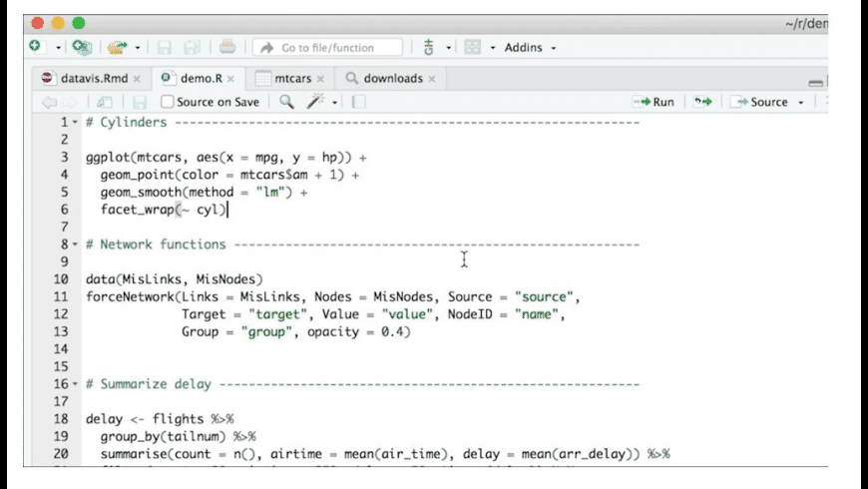Click the Compile Report notebook icon
This screenshot has width=868, height=489.
click(358, 102)
